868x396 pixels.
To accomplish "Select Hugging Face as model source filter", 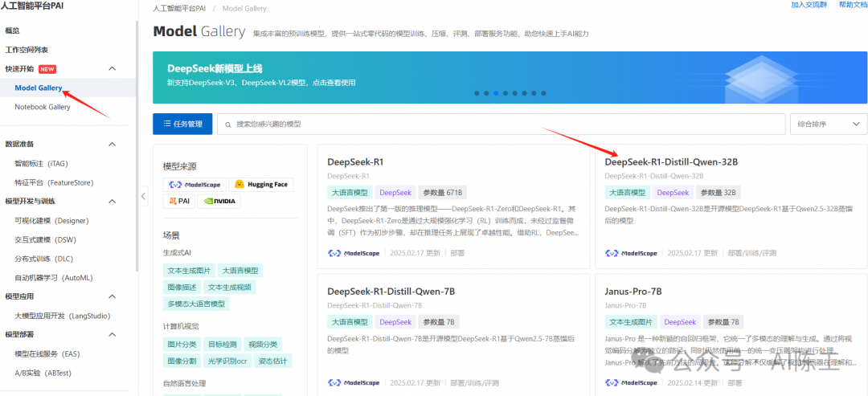I will [x=260, y=185].
